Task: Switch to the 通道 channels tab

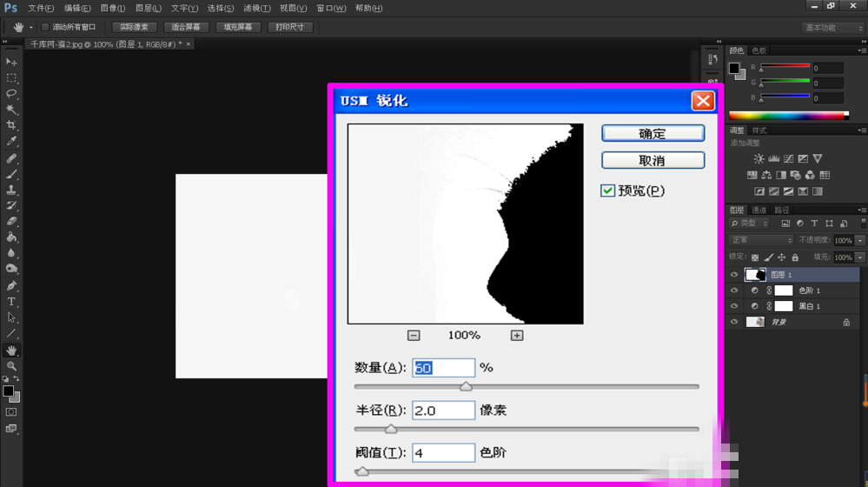Action: (x=759, y=210)
